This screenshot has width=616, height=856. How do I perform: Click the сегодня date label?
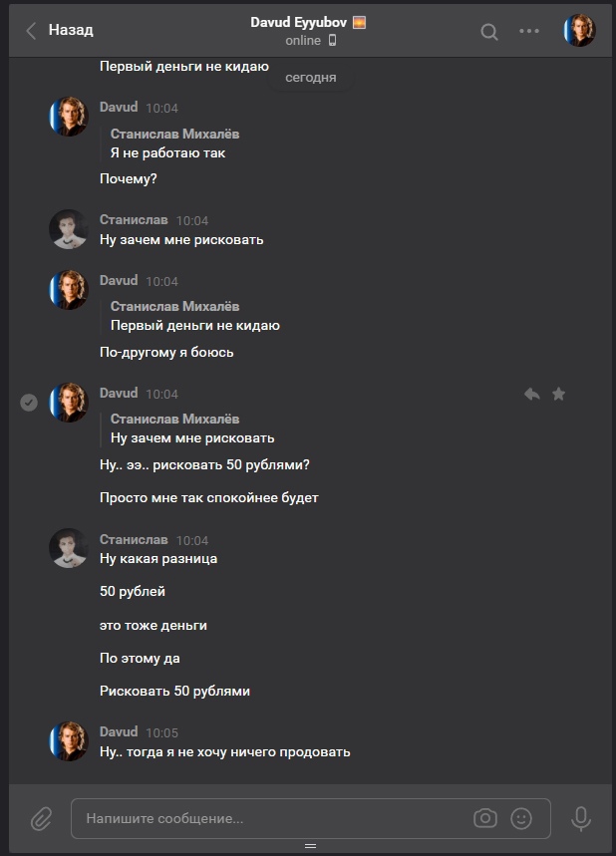310,77
